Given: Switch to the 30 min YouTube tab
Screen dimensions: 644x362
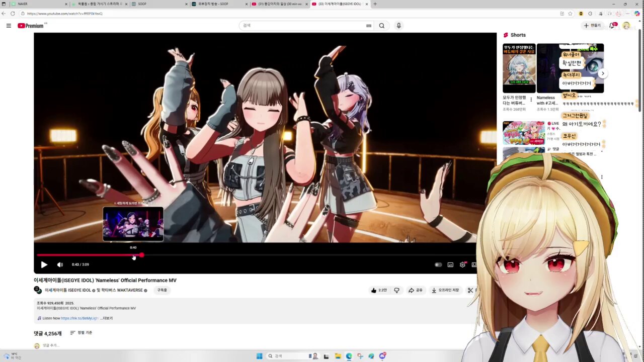Looking at the screenshot, I should (279, 4).
